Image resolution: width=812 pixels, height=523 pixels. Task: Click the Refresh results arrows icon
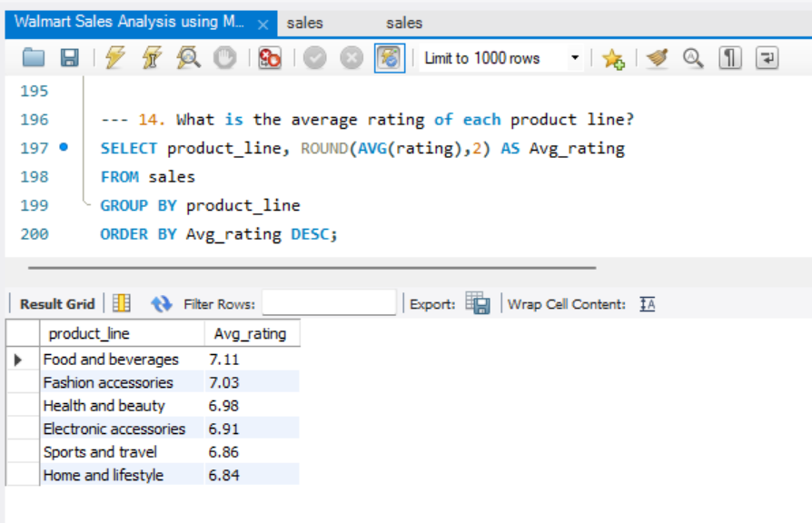click(161, 304)
